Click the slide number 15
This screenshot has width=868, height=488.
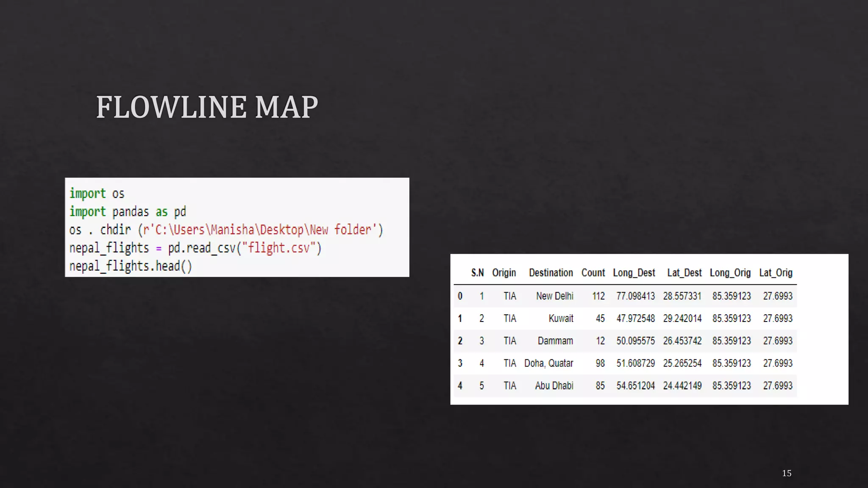(x=787, y=474)
